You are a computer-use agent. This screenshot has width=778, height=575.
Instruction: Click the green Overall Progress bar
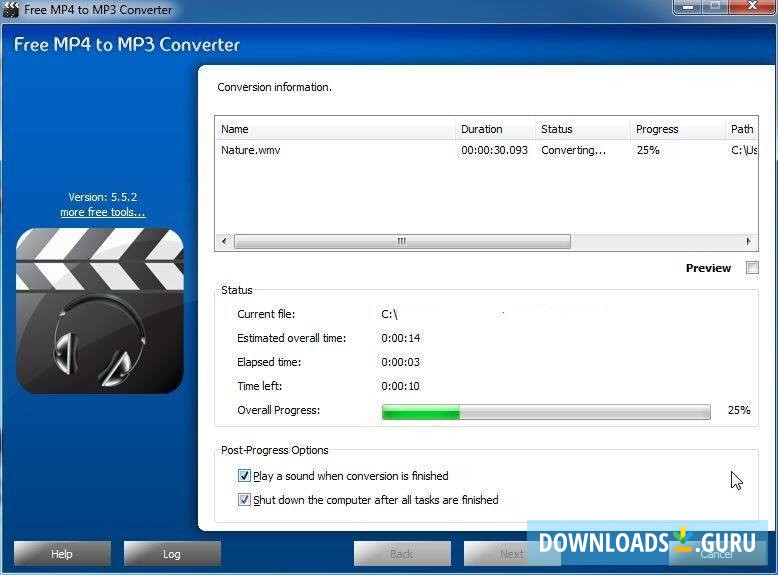click(546, 411)
